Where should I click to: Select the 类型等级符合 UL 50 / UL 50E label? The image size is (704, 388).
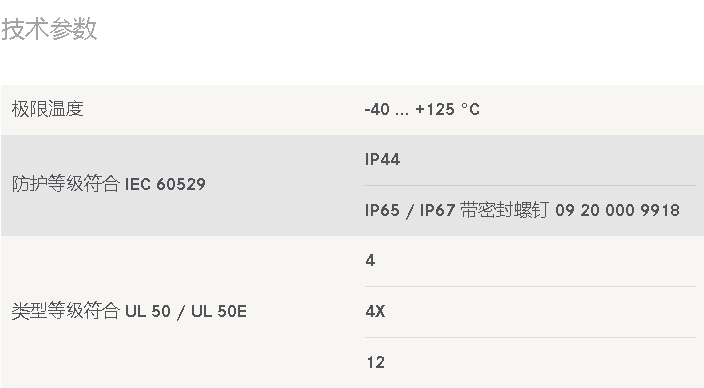129,311
